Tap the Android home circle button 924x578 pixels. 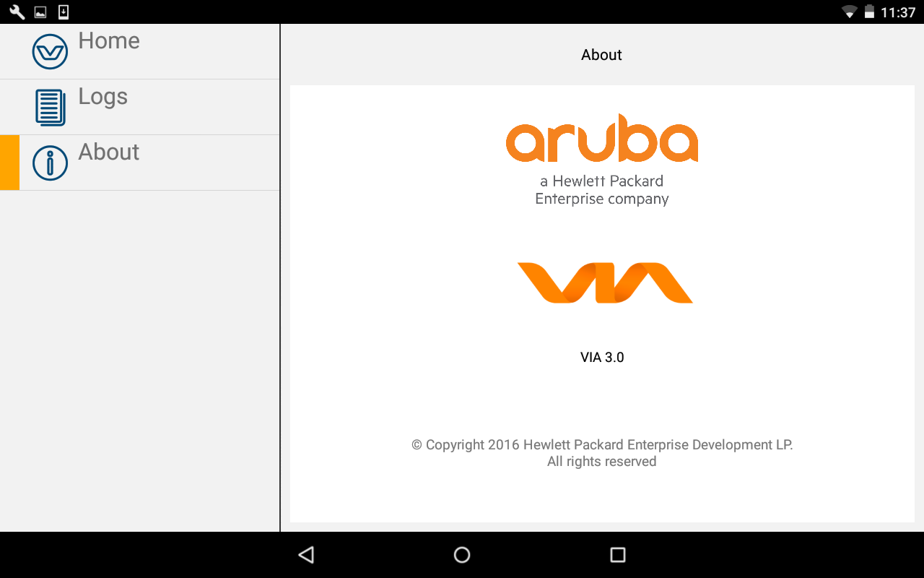click(x=462, y=555)
